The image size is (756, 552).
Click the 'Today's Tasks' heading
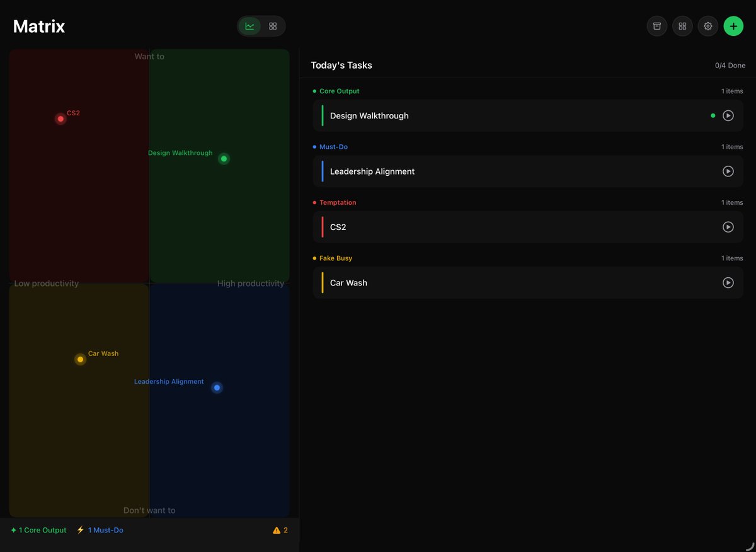341,66
